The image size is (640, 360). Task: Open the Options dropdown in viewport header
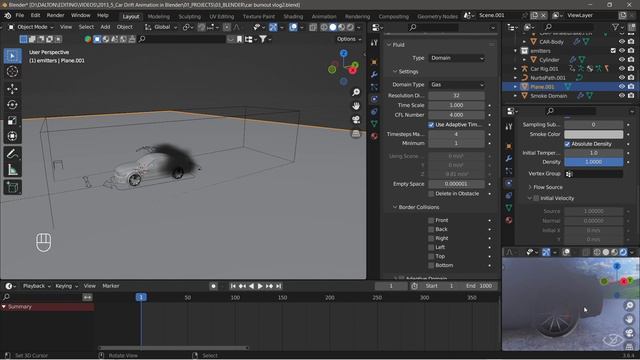[x=349, y=39]
